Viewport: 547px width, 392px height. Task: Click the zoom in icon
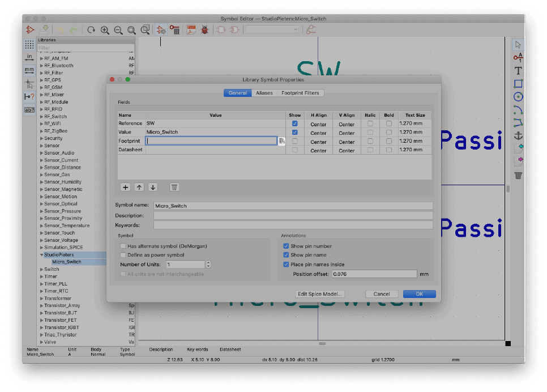click(105, 30)
